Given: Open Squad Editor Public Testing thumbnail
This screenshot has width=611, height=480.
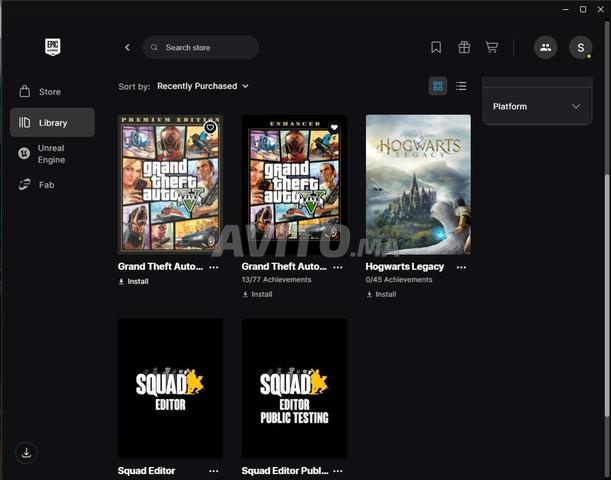Looking at the screenshot, I should coord(294,388).
